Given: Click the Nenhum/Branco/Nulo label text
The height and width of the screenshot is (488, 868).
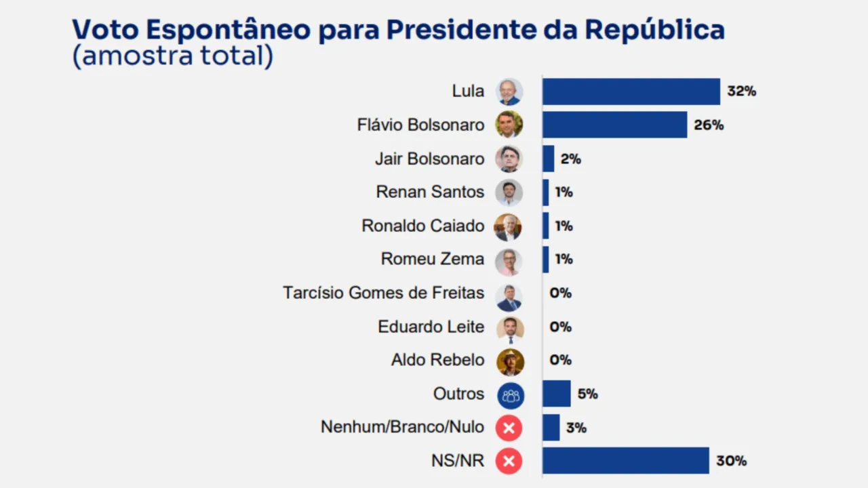Looking at the screenshot, I should 402,427.
